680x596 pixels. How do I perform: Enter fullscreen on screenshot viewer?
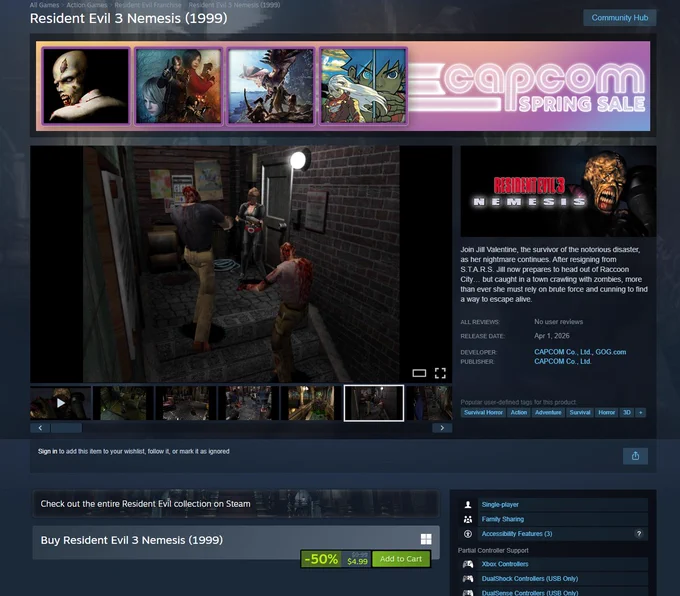pyautogui.click(x=440, y=373)
